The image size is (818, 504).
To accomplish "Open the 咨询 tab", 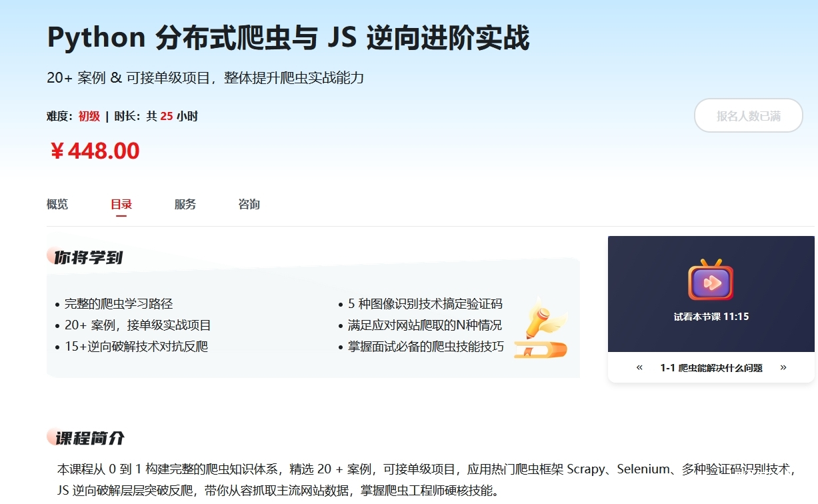I will 249,204.
